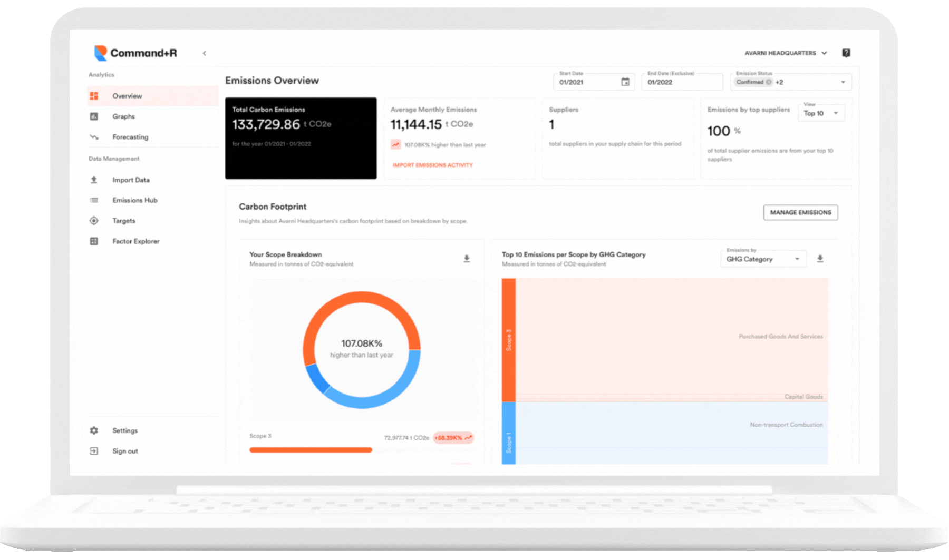Open Forecasting from the sidebar
The width and height of the screenshot is (949, 560).
coord(152,137)
